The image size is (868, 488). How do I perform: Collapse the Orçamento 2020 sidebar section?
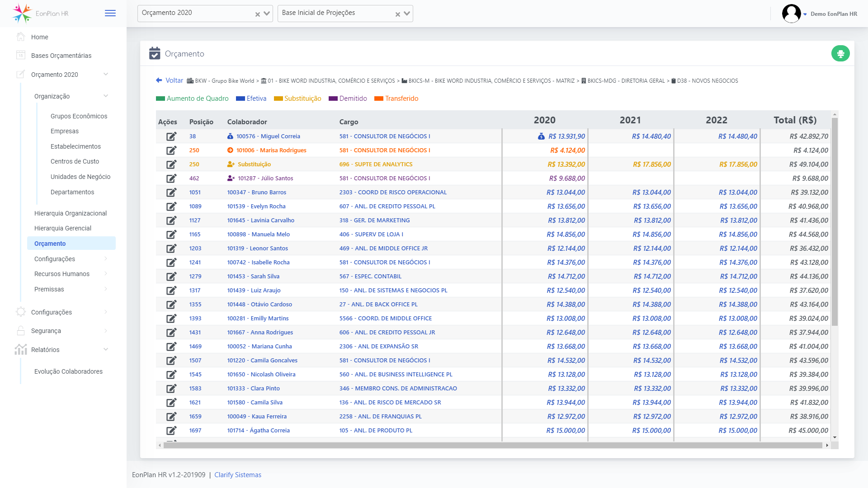click(x=106, y=74)
